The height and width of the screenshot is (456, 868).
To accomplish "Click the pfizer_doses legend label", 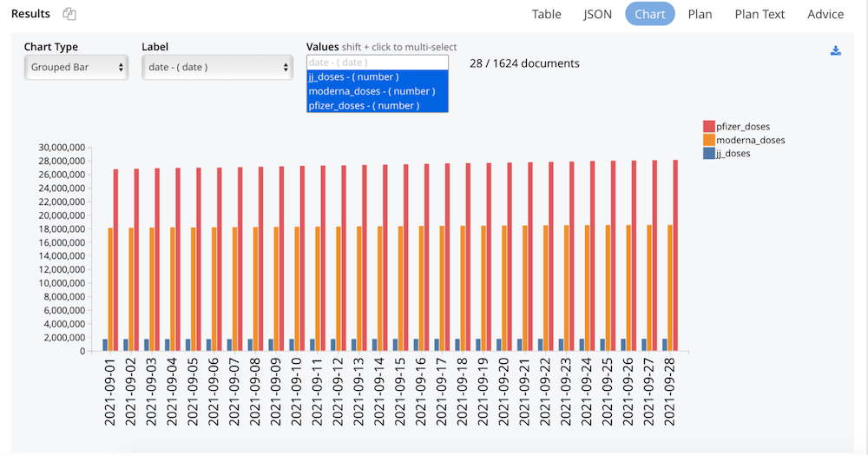I will click(x=743, y=126).
